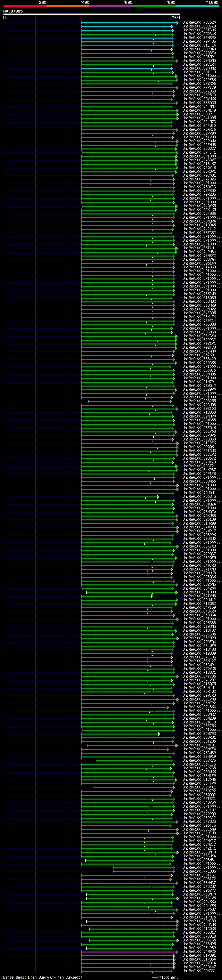Select the UniRef100_P14869 label

[x=199, y=267]
